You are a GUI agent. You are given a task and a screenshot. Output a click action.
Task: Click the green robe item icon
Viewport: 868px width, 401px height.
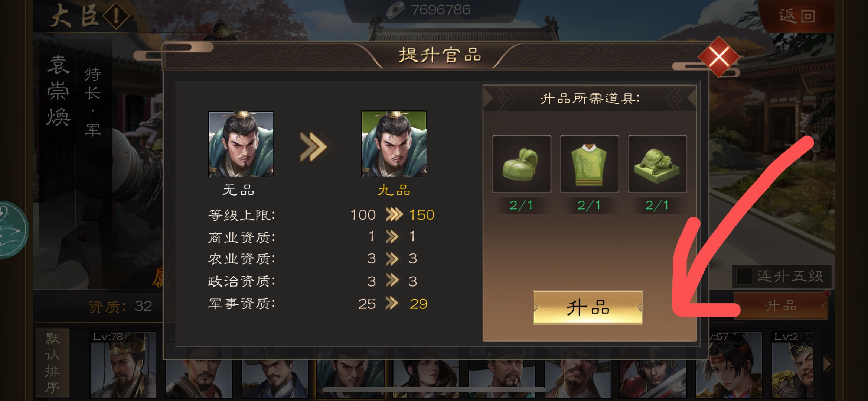[x=589, y=164]
